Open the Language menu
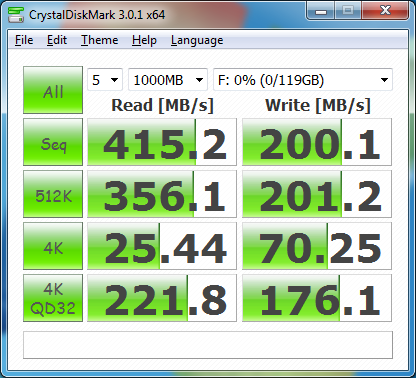 (x=197, y=40)
